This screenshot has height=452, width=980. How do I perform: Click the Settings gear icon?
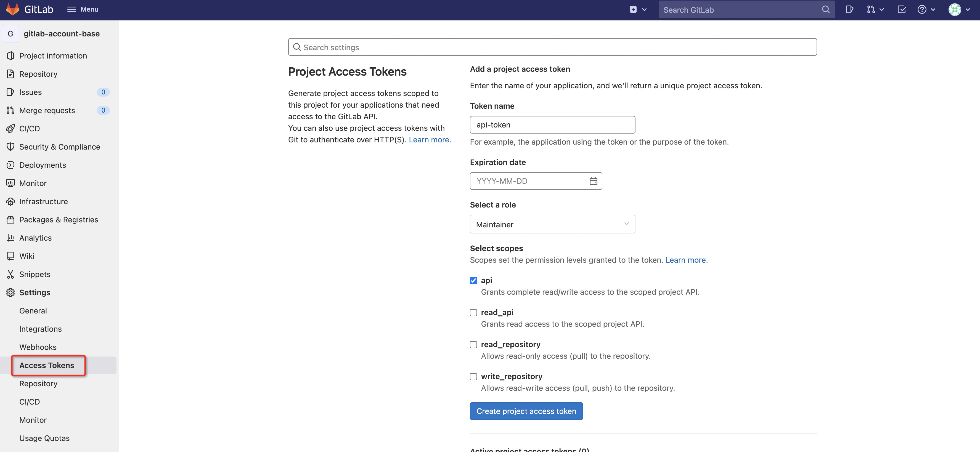point(11,292)
